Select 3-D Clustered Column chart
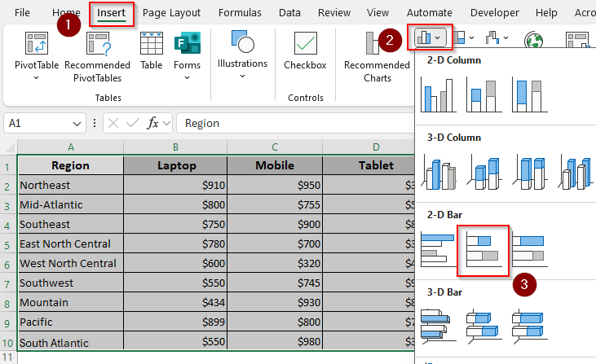This screenshot has height=364, width=596. (439, 172)
